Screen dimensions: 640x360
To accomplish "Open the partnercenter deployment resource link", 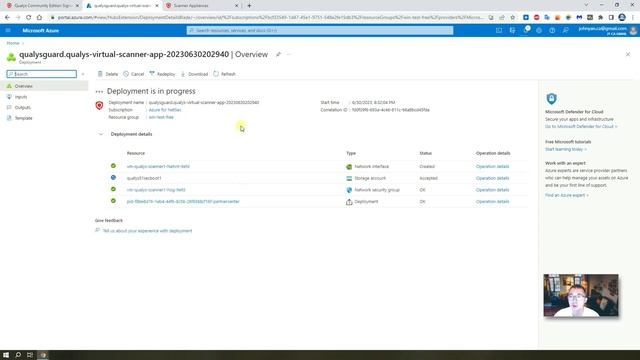I will 183,202.
